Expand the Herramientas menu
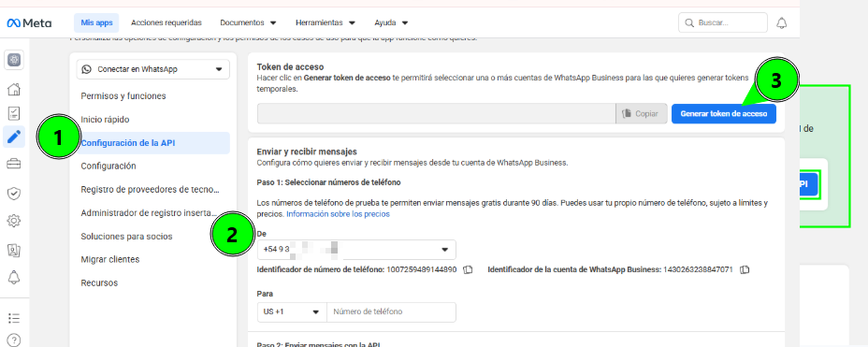This screenshot has width=868, height=347. (325, 22)
